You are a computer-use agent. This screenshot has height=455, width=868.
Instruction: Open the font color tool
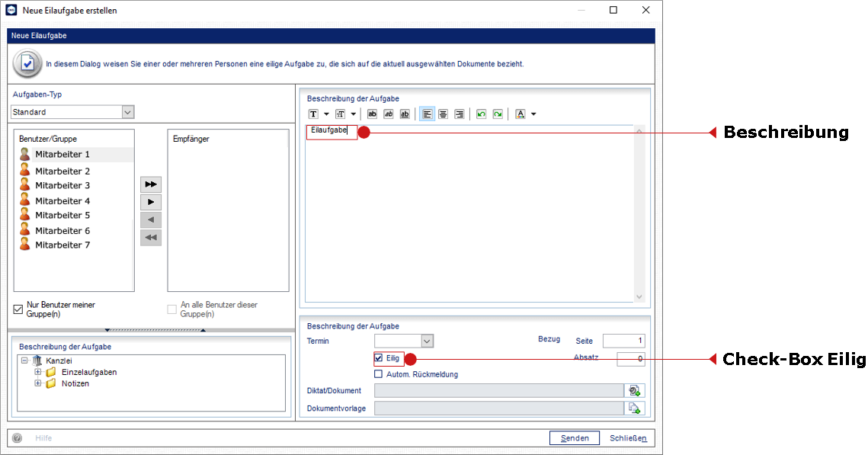[x=520, y=114]
